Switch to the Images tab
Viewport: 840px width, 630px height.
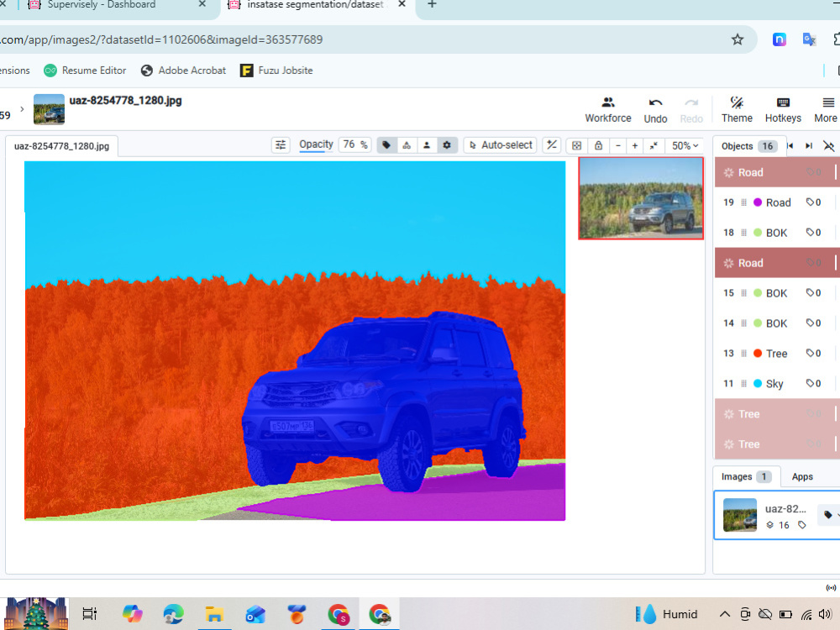tap(746, 477)
